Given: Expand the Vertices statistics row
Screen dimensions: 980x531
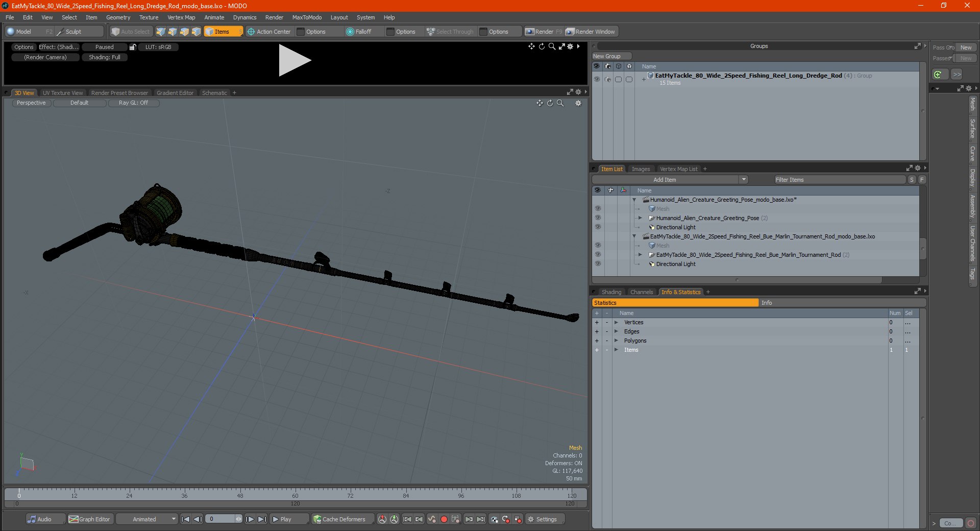Looking at the screenshot, I should click(x=616, y=322).
